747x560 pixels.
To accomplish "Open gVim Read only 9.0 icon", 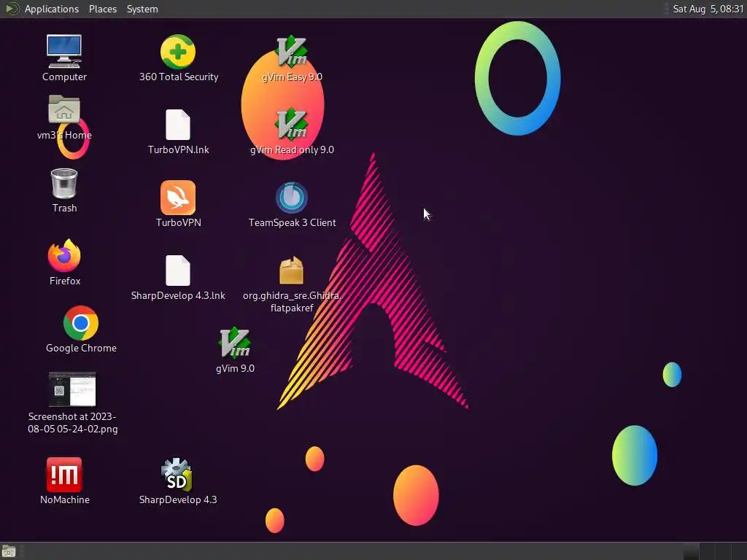I will point(292,125).
